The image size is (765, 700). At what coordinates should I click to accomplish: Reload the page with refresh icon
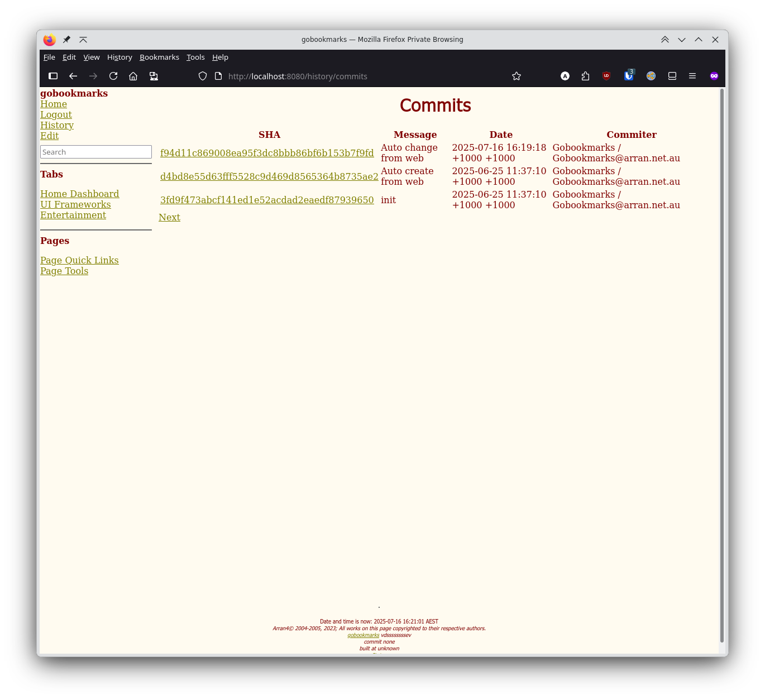point(113,76)
